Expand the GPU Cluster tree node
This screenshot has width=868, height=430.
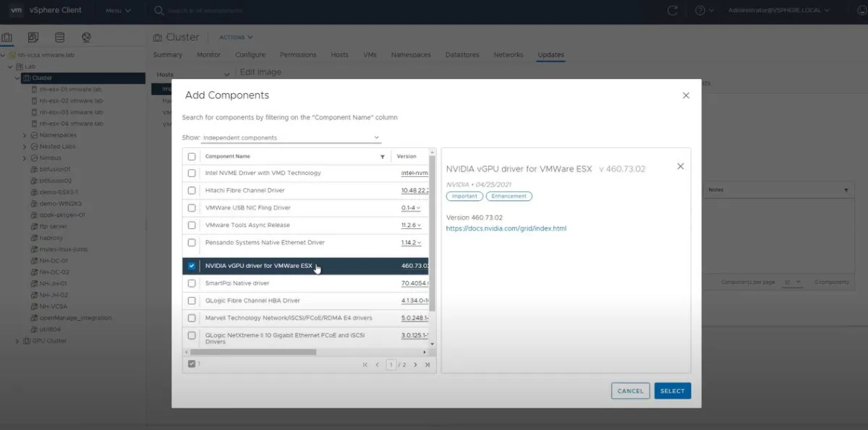17,341
